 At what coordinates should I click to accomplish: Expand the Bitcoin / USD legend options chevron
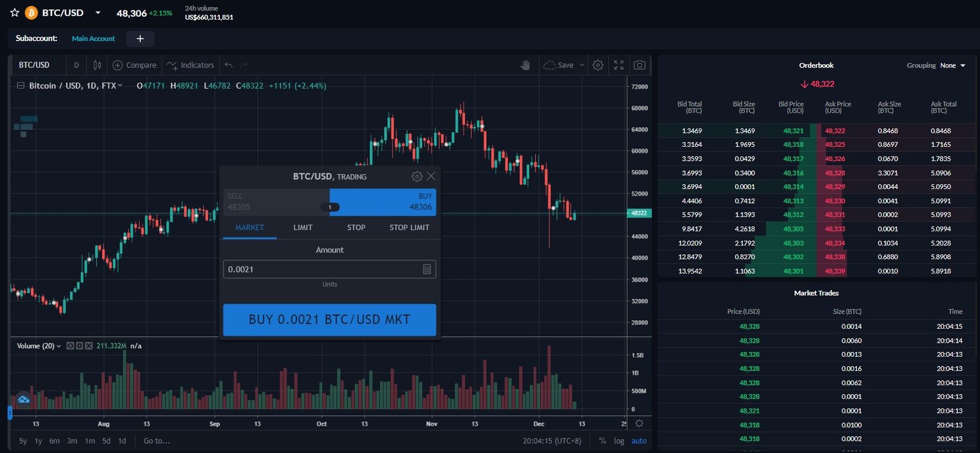pyautogui.click(x=120, y=86)
